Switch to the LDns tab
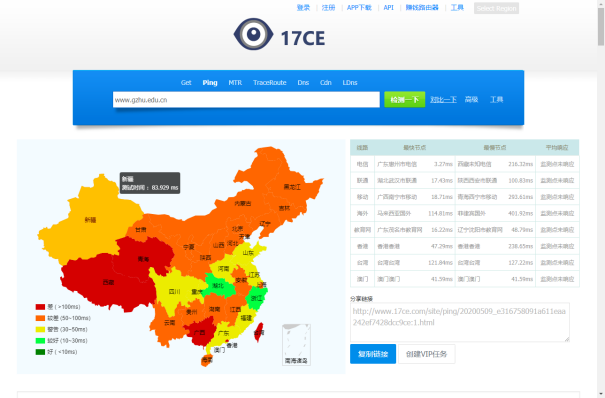The image size is (605, 398). point(350,83)
